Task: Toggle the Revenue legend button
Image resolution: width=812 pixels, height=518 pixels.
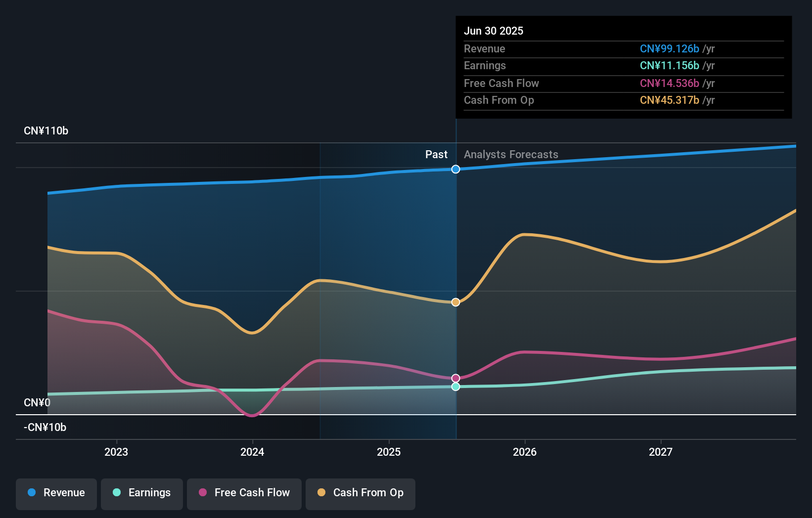Action: click(56, 494)
